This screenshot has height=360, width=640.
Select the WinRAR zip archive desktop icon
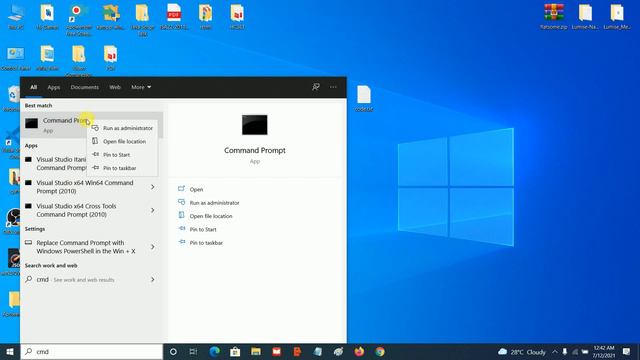[553, 17]
